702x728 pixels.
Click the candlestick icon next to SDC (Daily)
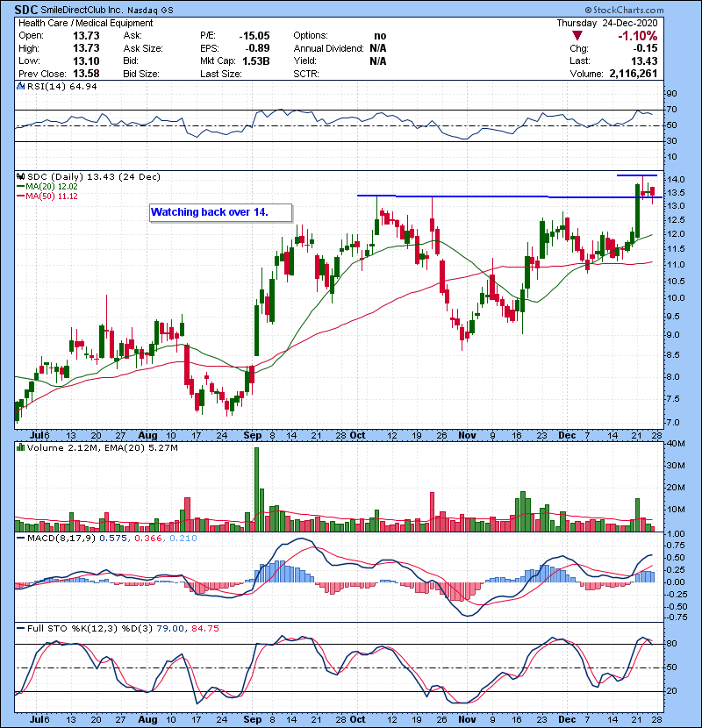coord(20,176)
